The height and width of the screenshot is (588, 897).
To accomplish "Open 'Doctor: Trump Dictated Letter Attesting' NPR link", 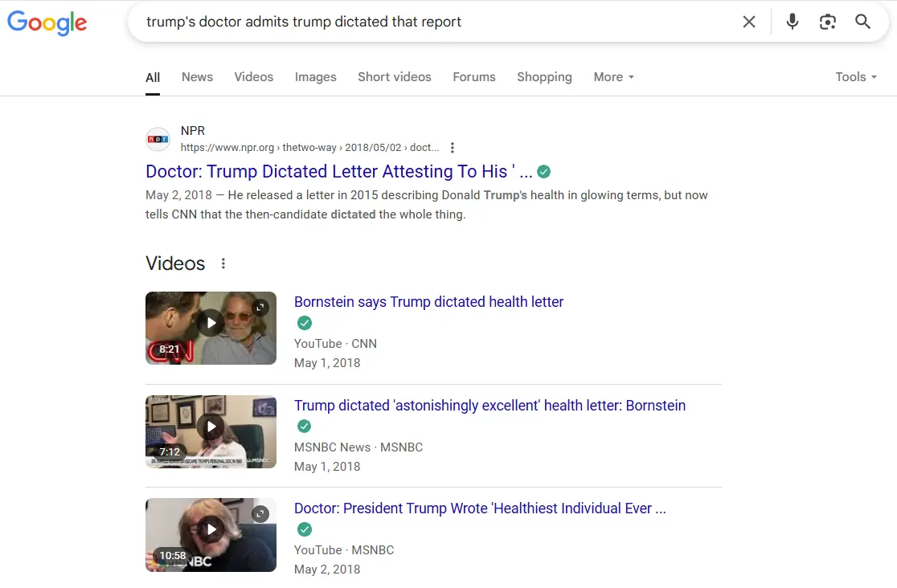I will tap(338, 172).
